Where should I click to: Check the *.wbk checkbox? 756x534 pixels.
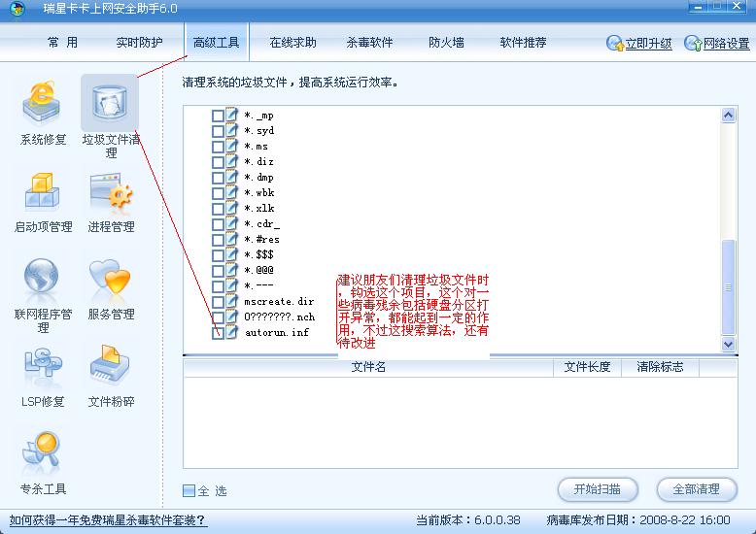coord(218,193)
